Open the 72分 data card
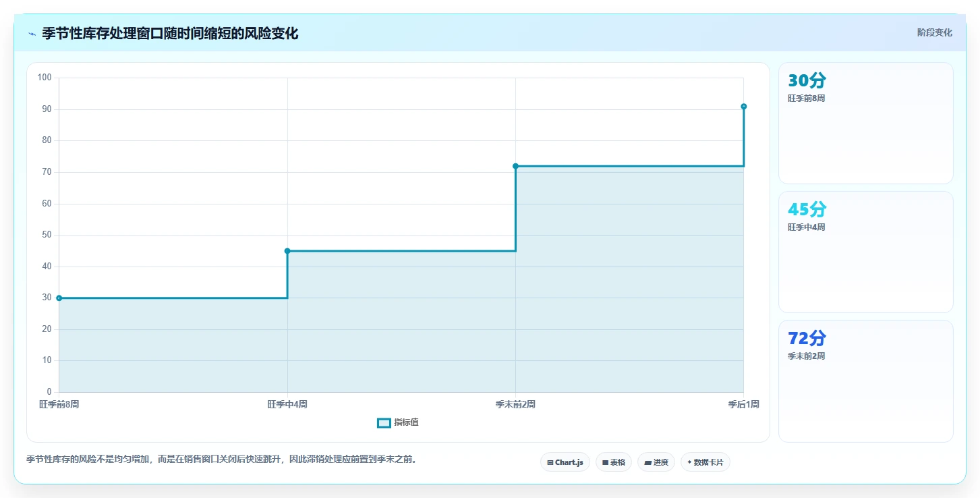The width and height of the screenshot is (980, 498). click(x=865, y=381)
